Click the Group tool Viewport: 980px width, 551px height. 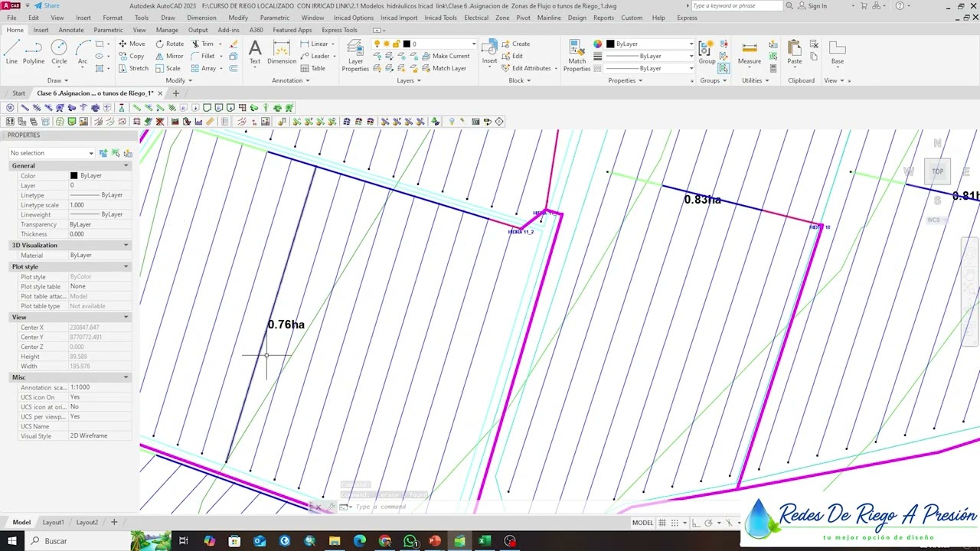pyautogui.click(x=707, y=52)
